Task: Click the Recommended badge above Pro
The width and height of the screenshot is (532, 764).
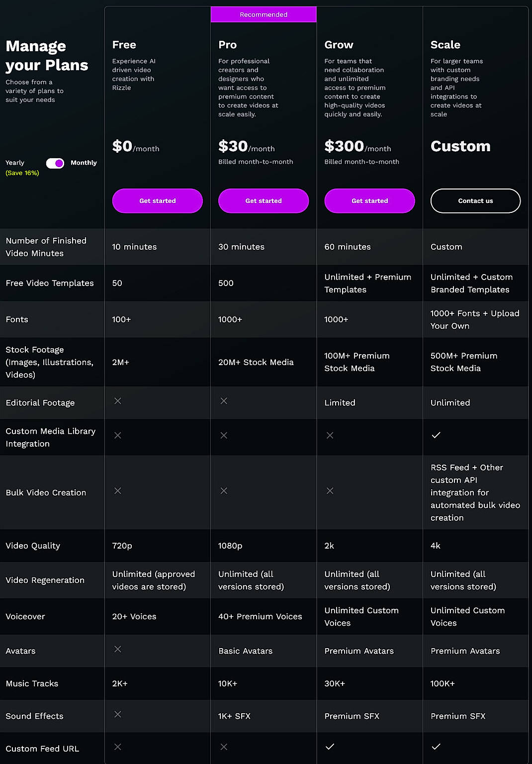Action: coord(263,14)
